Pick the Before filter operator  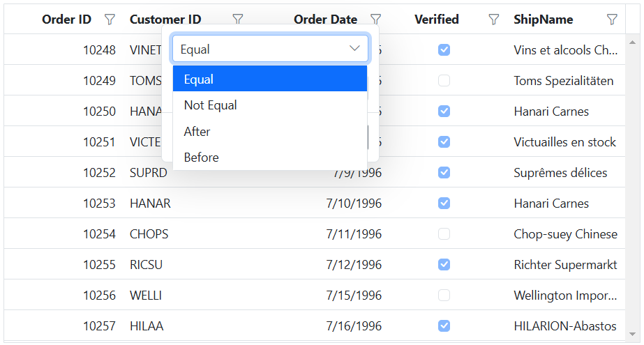tap(269, 158)
